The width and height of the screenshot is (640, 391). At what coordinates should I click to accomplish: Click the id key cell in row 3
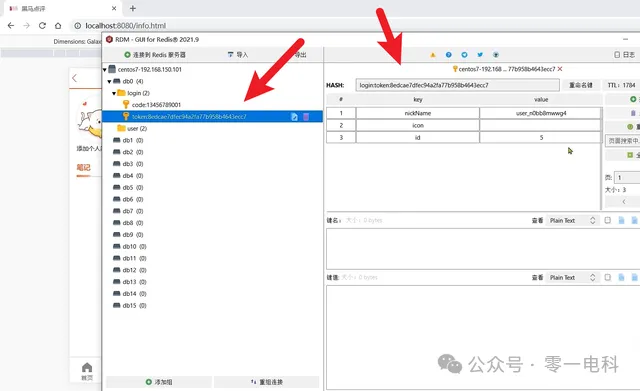[418, 138]
